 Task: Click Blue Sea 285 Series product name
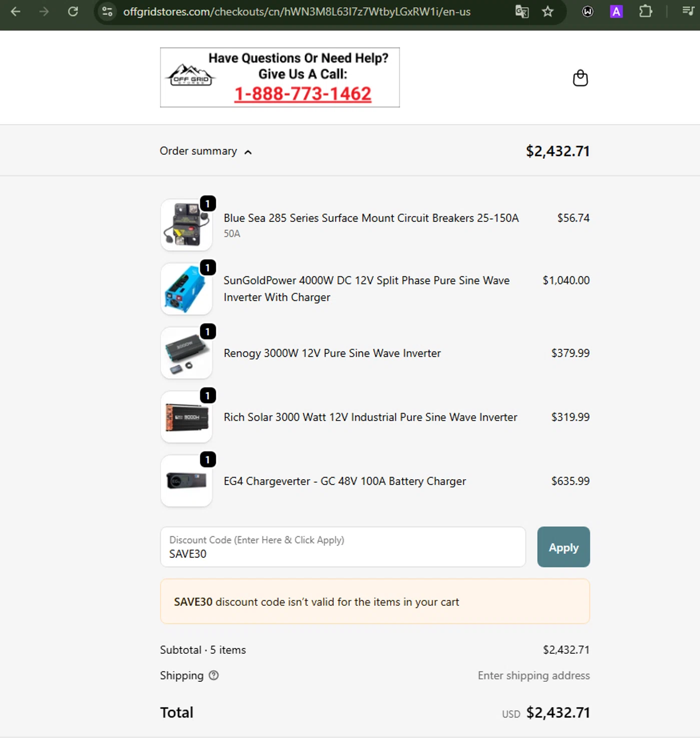point(371,218)
